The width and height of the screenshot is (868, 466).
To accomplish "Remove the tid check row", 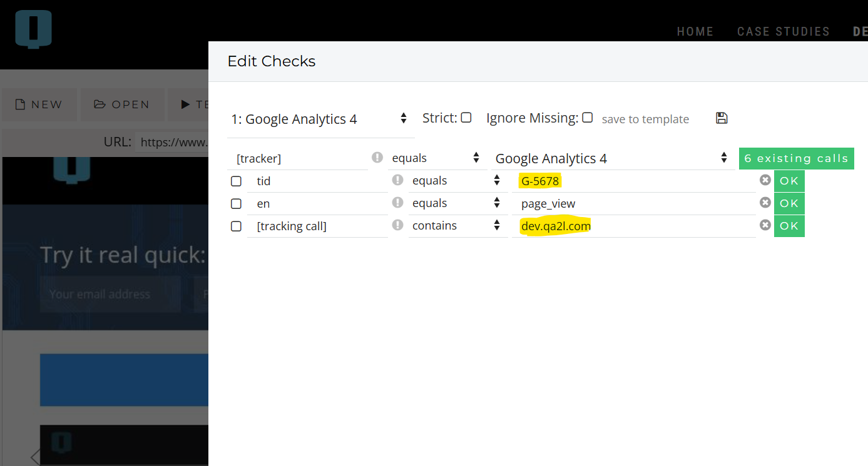I will (x=765, y=181).
